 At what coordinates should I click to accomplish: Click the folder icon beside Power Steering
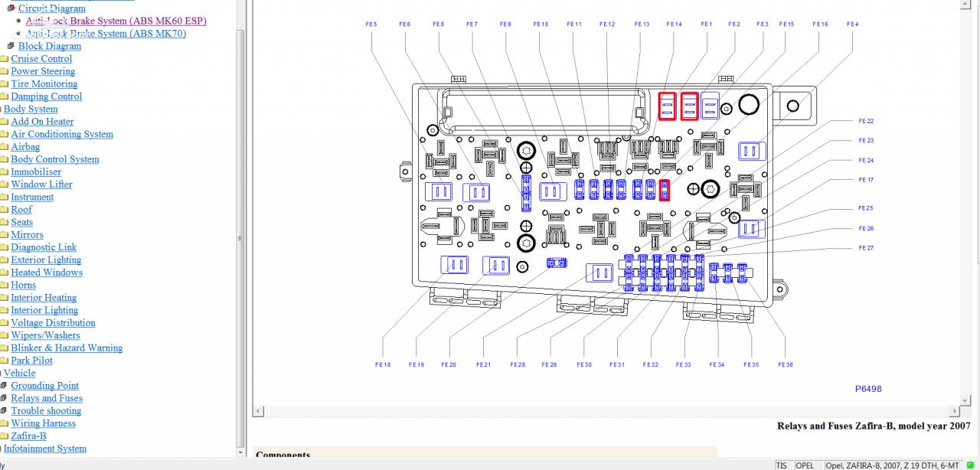click(x=4, y=71)
